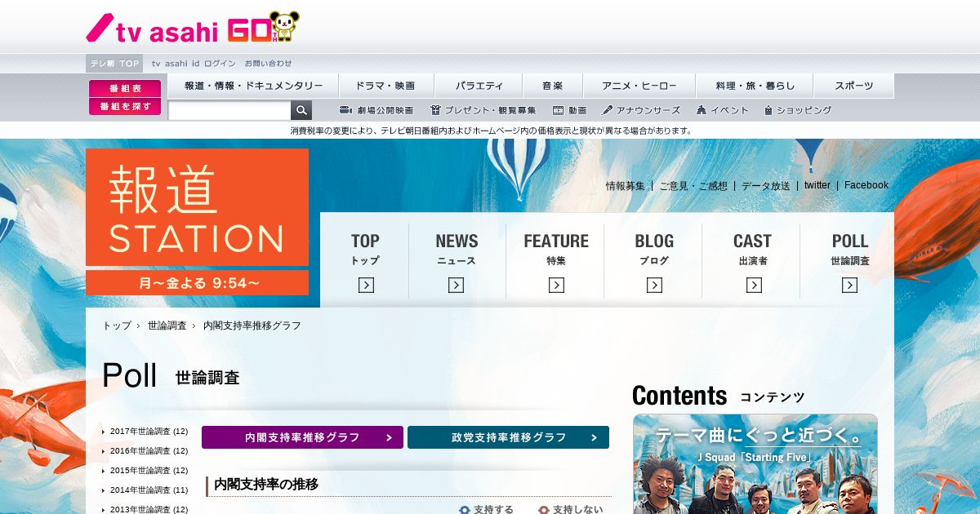Open ドラマ・映画 menu

pos(385,86)
